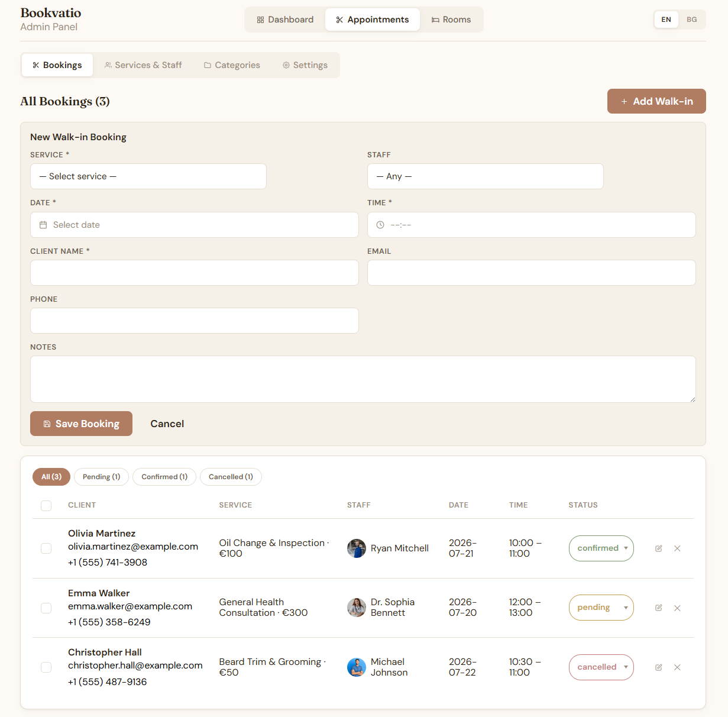Click the date 2026-07-21 cell

(x=462, y=548)
